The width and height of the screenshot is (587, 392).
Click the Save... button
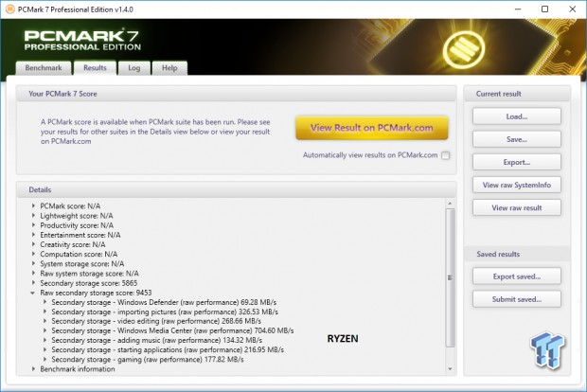click(516, 139)
